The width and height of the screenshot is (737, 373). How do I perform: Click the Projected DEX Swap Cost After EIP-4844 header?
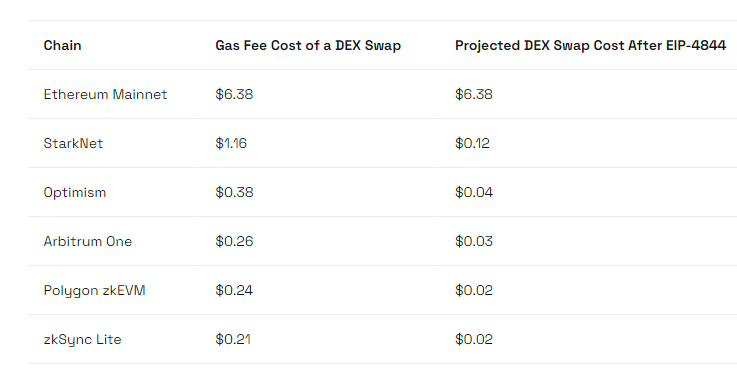590,46
